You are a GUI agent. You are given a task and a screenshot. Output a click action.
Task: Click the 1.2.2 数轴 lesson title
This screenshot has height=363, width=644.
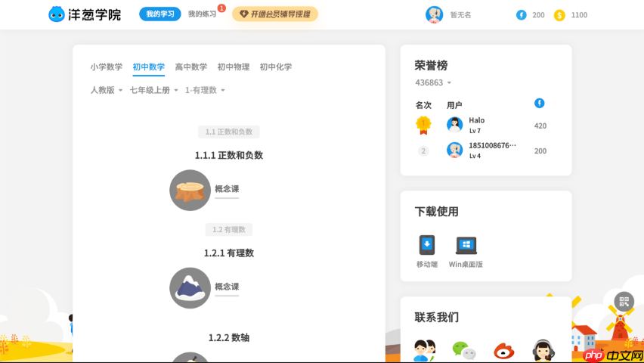229,337
